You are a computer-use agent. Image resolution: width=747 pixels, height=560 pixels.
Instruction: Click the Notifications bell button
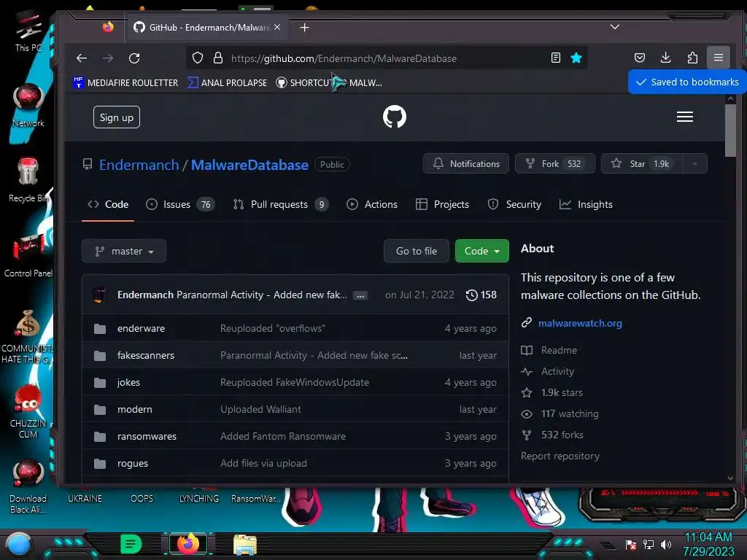pyautogui.click(x=466, y=164)
